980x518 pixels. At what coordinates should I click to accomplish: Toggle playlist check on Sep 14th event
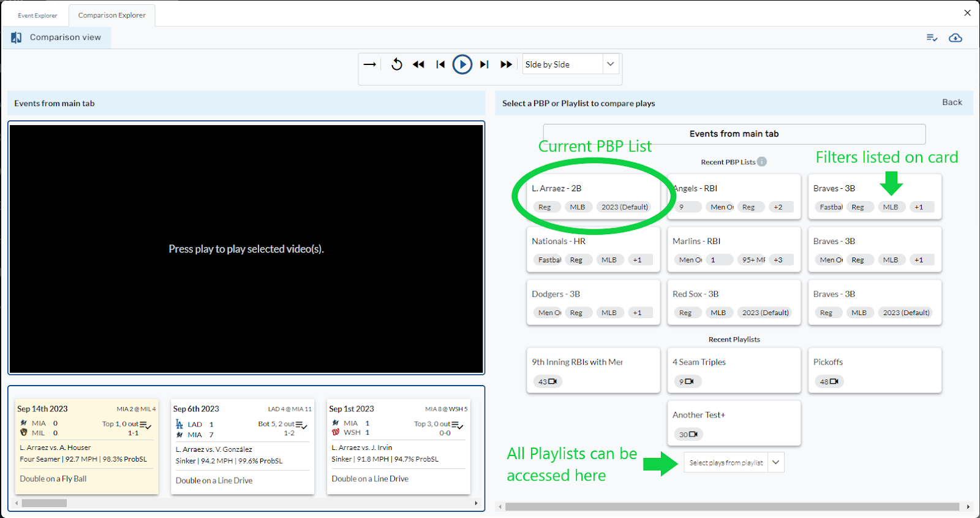tap(146, 425)
